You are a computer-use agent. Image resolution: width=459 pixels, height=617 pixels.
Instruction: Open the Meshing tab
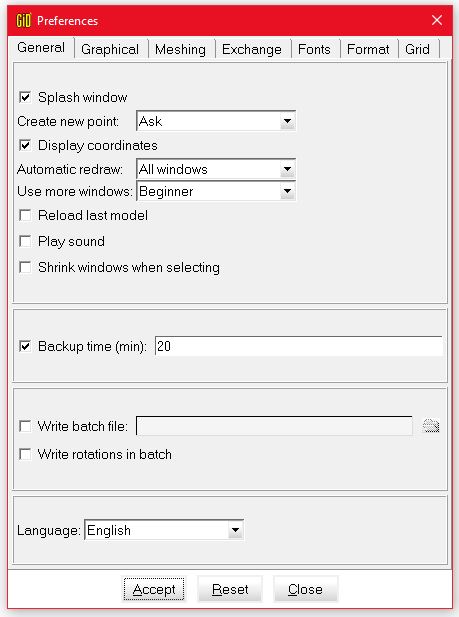point(180,49)
